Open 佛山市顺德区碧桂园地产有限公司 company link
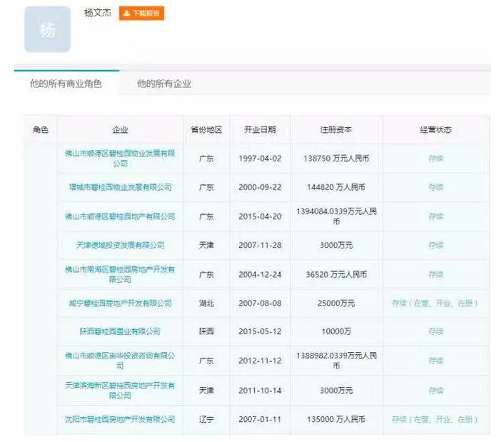504x442 pixels. (x=120, y=216)
